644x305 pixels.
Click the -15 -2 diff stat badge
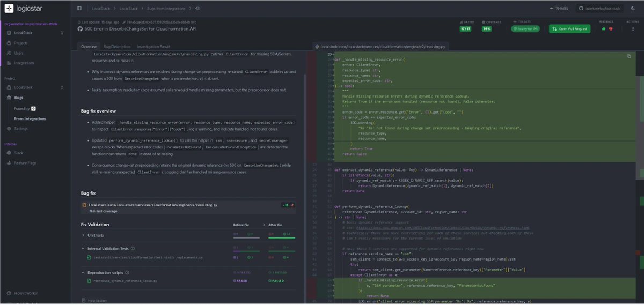coord(288,205)
